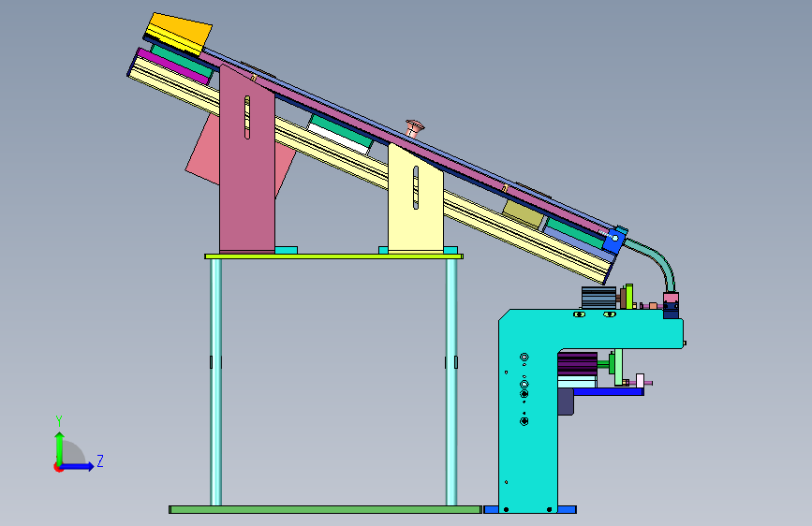The height and width of the screenshot is (526, 812).
Task: Click the pink mushroom-shaped knob on the chute
Action: pos(415,127)
